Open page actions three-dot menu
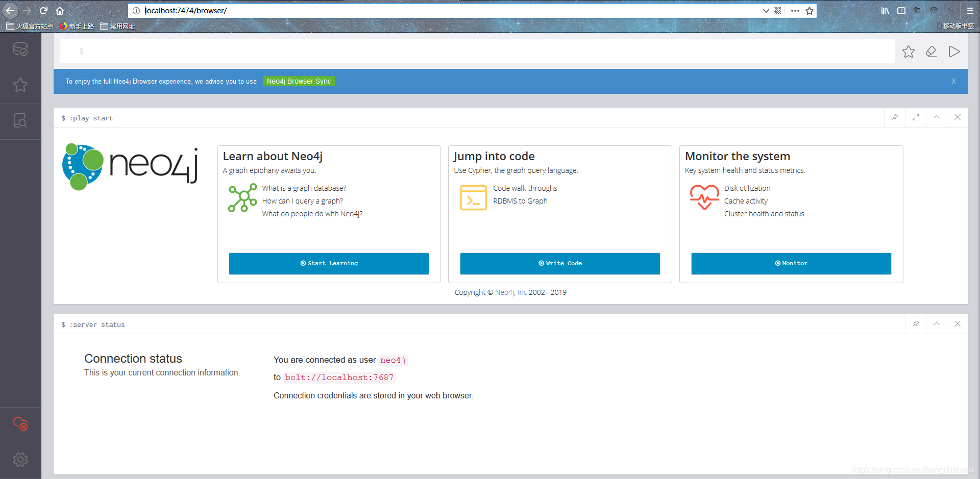Screen dimensions: 980x479 (795, 11)
